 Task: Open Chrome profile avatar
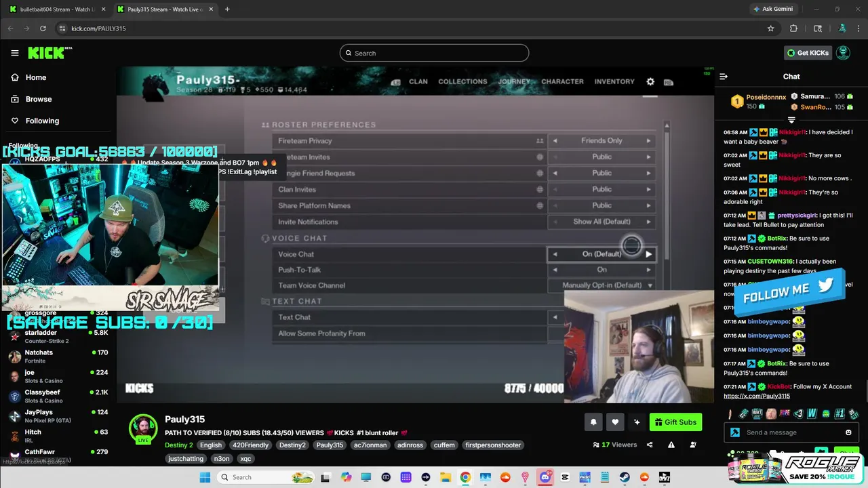click(842, 28)
